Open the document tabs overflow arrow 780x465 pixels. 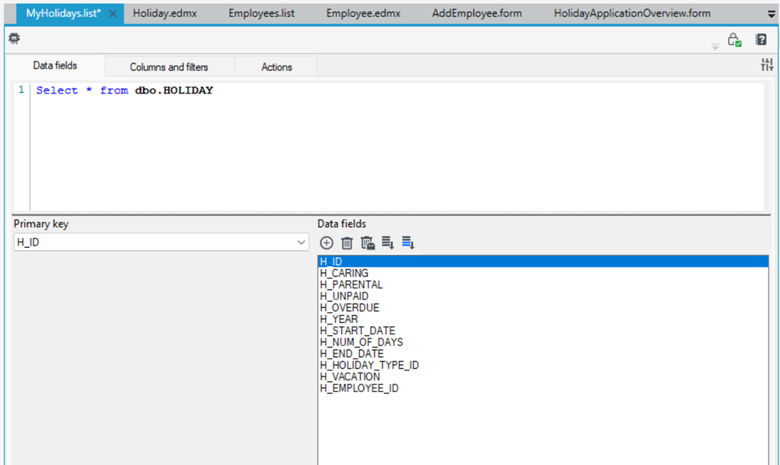772,14
